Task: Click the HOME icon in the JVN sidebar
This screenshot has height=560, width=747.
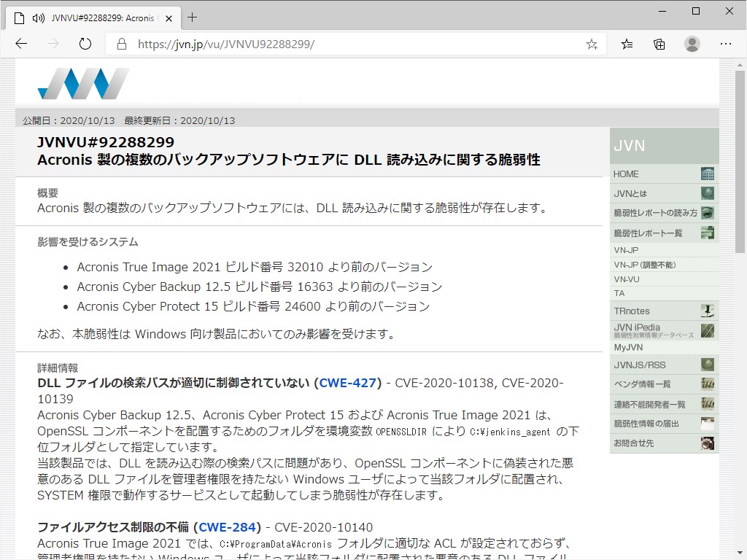Action: (x=707, y=174)
